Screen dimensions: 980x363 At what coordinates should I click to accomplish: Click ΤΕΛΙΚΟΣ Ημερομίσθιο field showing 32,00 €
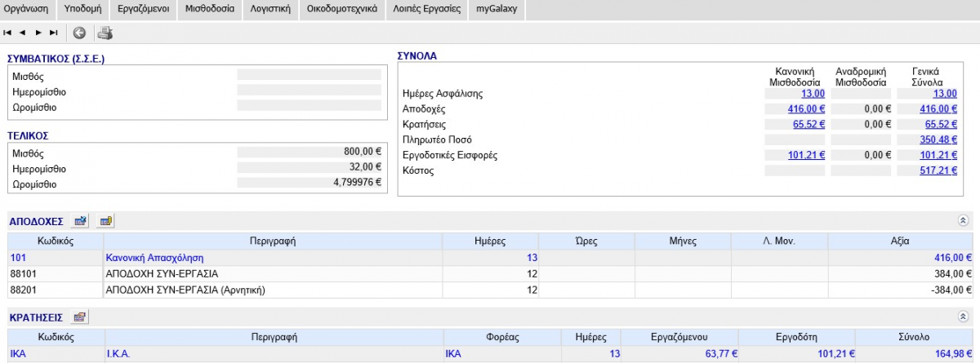pyautogui.click(x=309, y=169)
